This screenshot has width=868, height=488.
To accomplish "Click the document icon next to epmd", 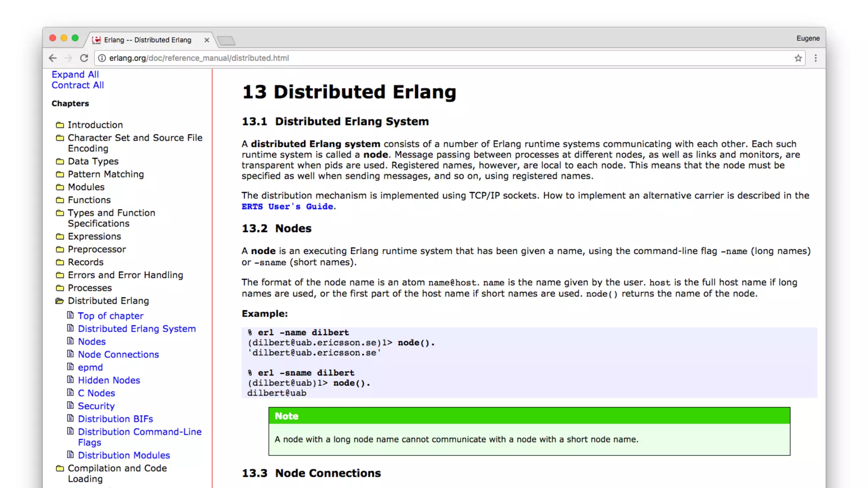I will [x=70, y=367].
